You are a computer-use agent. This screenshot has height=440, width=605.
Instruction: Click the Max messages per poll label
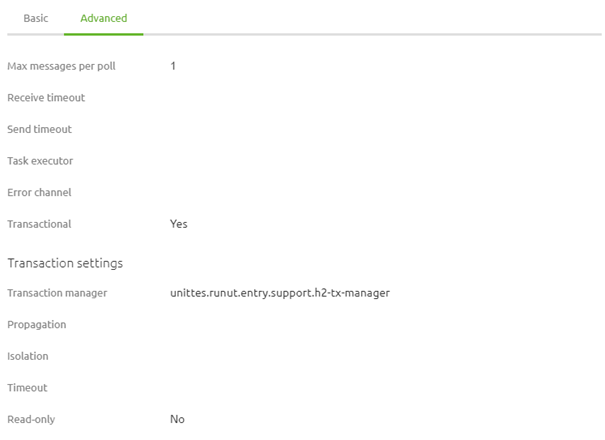pos(61,66)
